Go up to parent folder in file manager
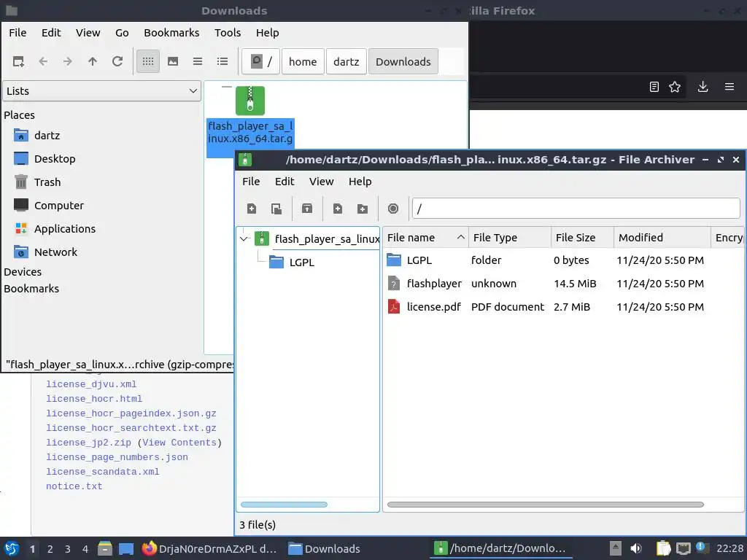This screenshot has width=747, height=560. tap(93, 61)
